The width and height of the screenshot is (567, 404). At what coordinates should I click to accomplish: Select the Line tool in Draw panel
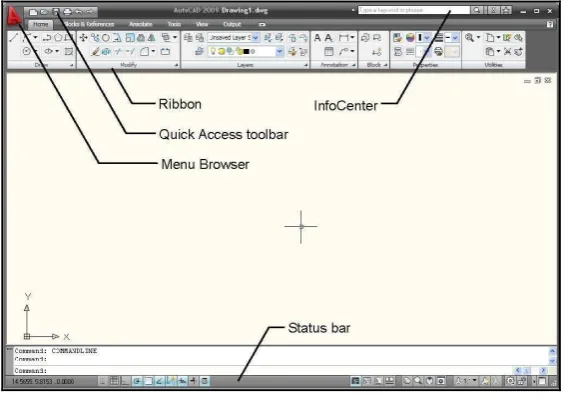[x=13, y=38]
